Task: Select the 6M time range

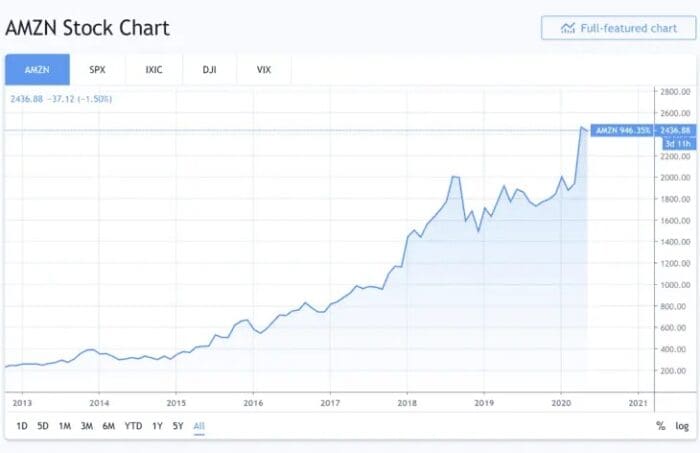Action: tap(108, 426)
